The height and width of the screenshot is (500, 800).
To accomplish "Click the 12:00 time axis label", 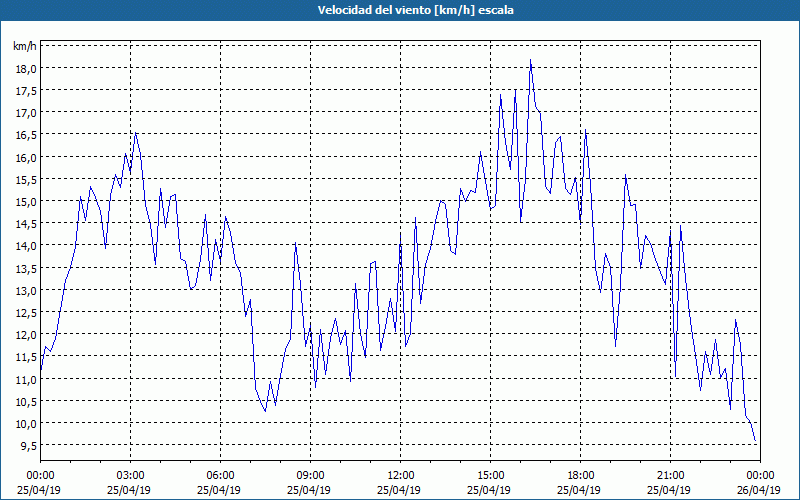I will 401,476.
